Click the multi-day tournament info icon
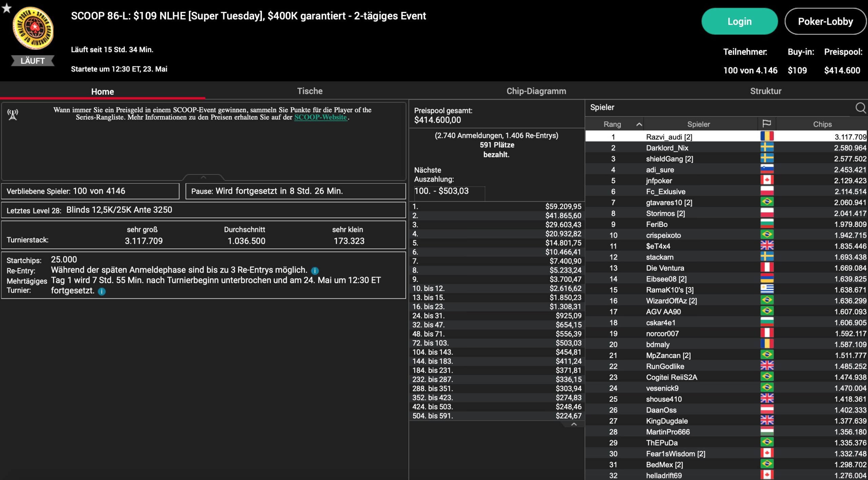Image resolution: width=868 pixels, height=480 pixels. [101, 291]
